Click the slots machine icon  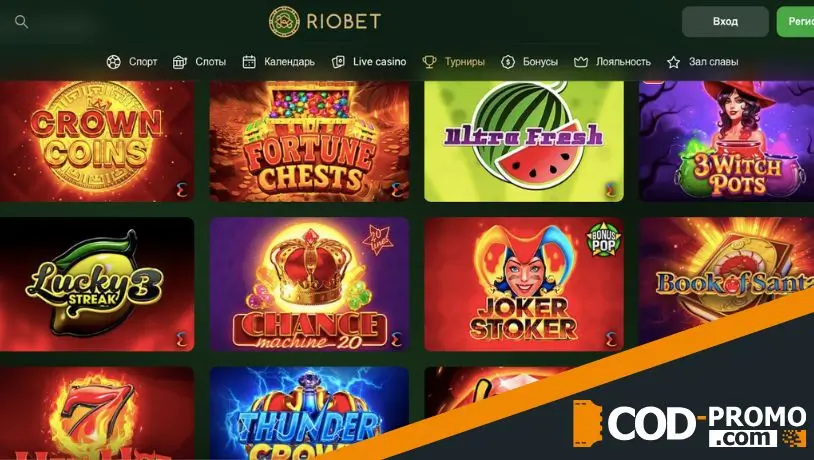180,62
